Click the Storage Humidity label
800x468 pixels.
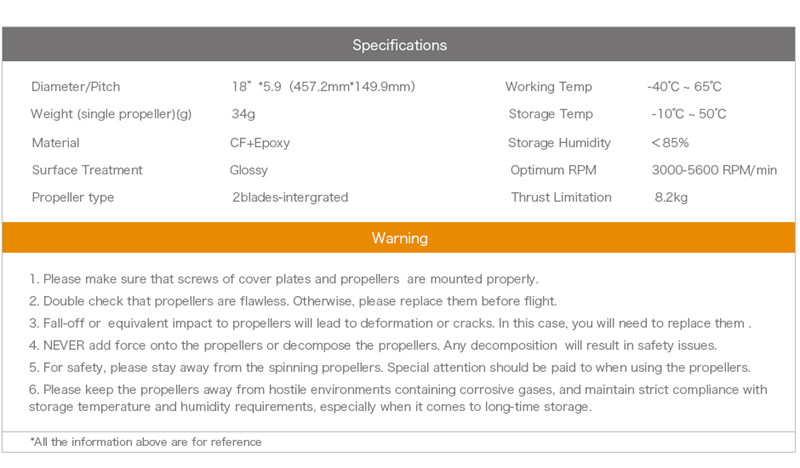(x=559, y=143)
